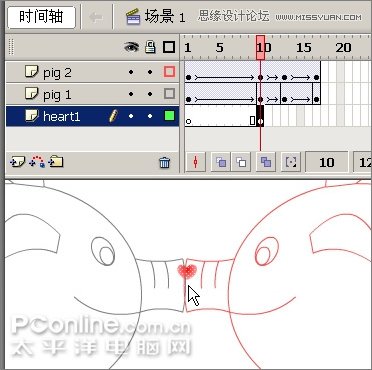Viewport: 372px width, 370px height.
Task: Click the back arrow next to timeline button
Action: [x=96, y=18]
